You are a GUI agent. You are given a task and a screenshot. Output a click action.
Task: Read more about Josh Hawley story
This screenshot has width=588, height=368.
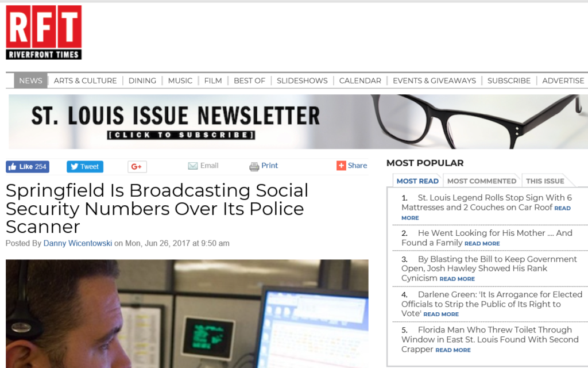[x=457, y=279]
